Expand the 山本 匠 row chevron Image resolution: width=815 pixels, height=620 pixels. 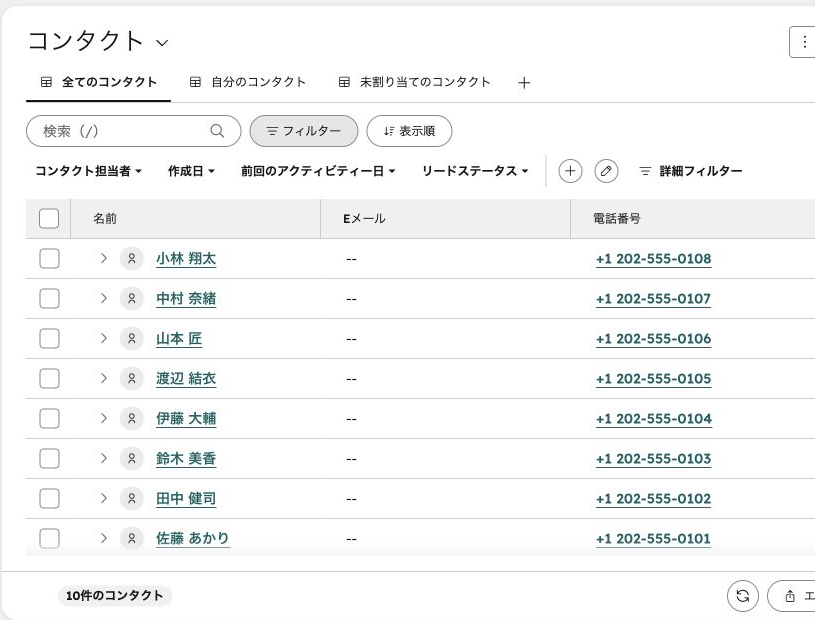click(103, 338)
